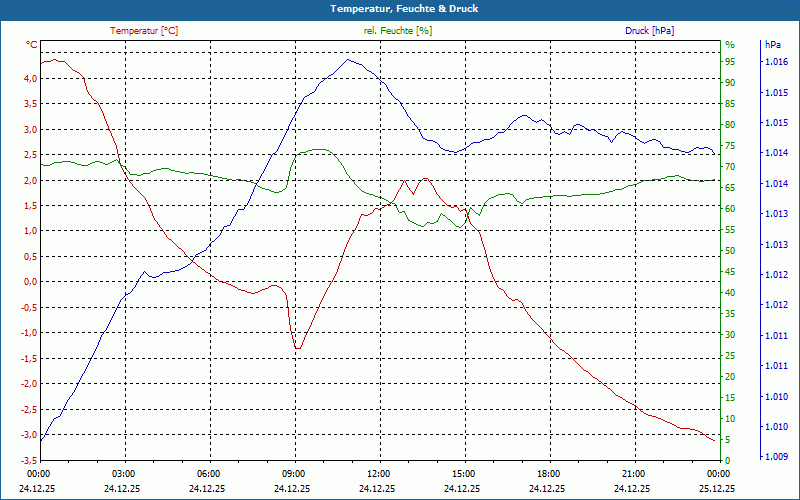Image resolution: width=800 pixels, height=500 pixels.
Task: Click the "3,0" value on the red temperature axis
Action: coord(30,130)
